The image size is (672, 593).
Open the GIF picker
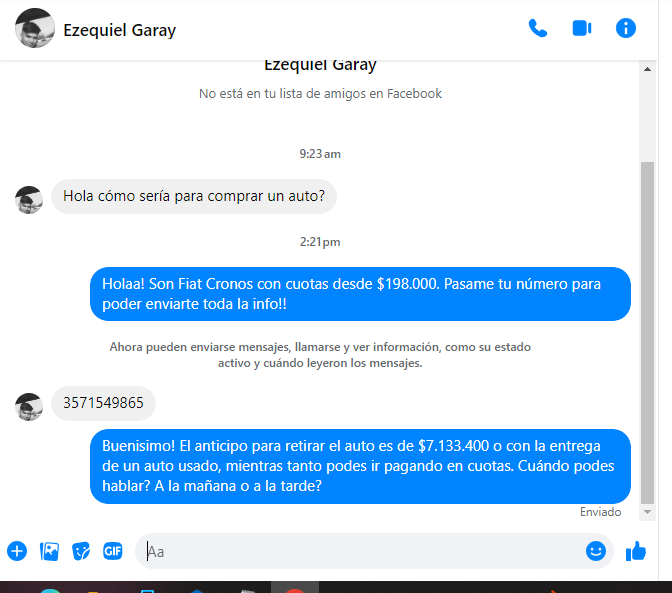(113, 551)
